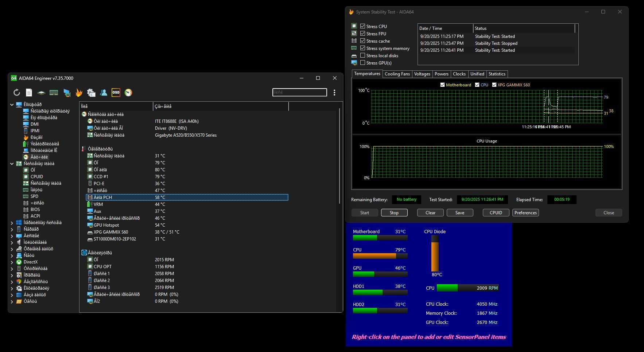Click the drive icon beside ST1000DM010-2EP102
The image size is (644, 352).
(90, 239)
